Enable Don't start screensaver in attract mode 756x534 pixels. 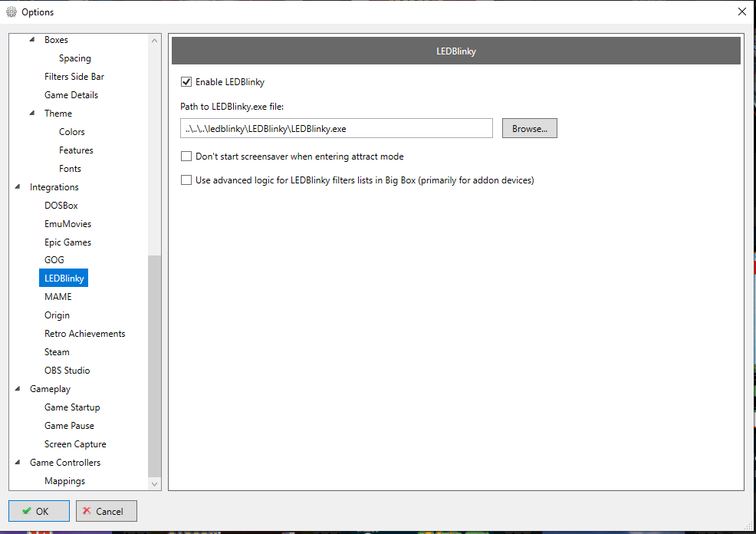coord(186,157)
